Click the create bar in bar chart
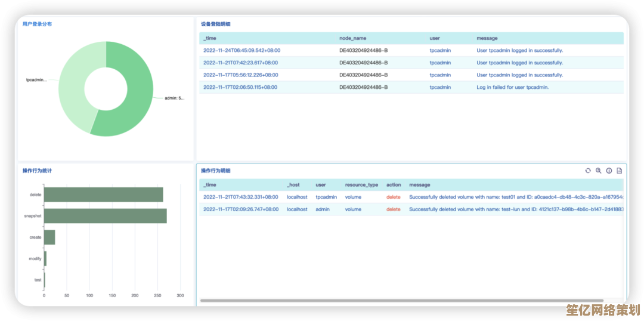This screenshot has width=644, height=321. [49, 237]
